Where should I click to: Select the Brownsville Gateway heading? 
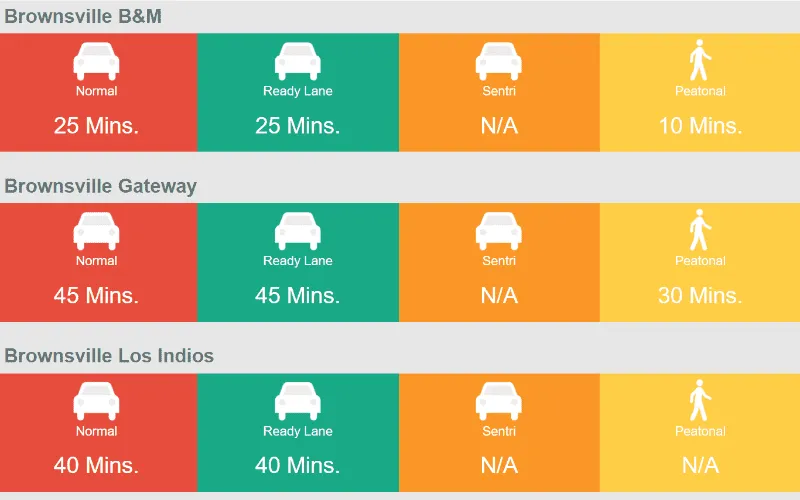tap(100, 186)
